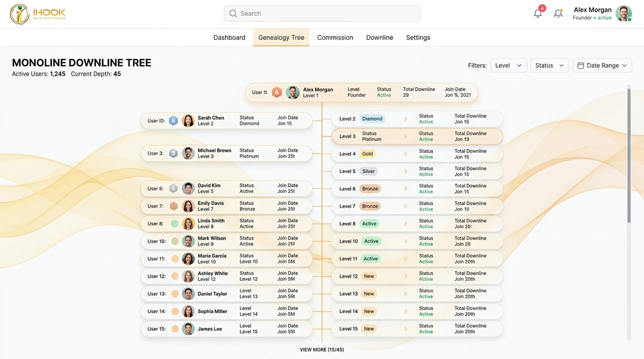Screen dimensions: 644x359
Task: Open the Level filter dropdown
Action: [509, 65]
